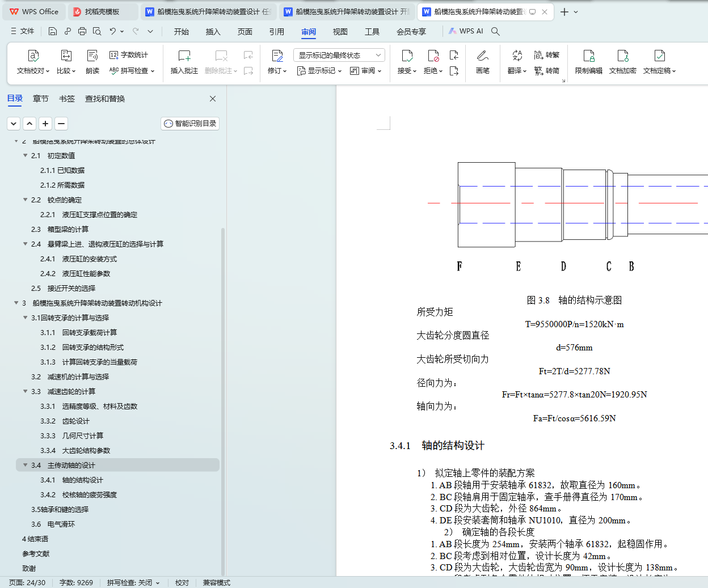Click WPS AI button
The width and height of the screenshot is (708, 588).
click(x=466, y=31)
